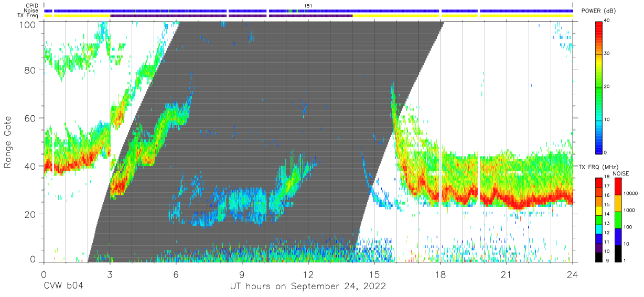Click the x-axis tick label "24"
Screen dimensions: 644x297
tap(573, 274)
